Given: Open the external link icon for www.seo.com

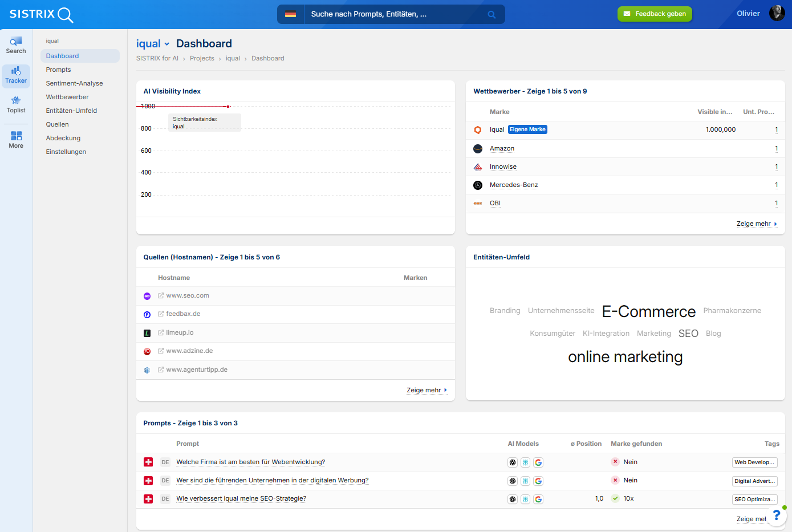Looking at the screenshot, I should (x=161, y=296).
